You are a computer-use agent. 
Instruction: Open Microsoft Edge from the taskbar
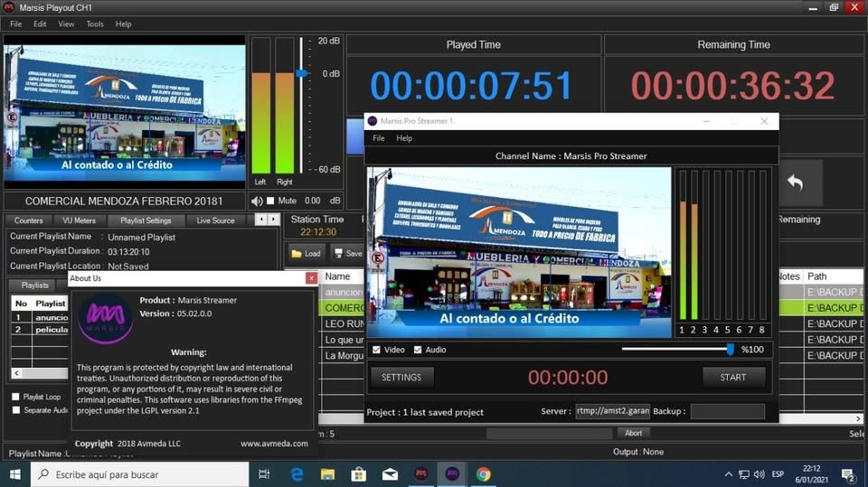point(297,474)
